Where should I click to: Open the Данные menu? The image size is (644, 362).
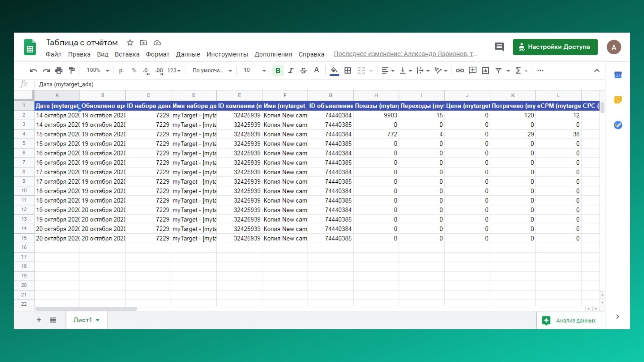188,54
